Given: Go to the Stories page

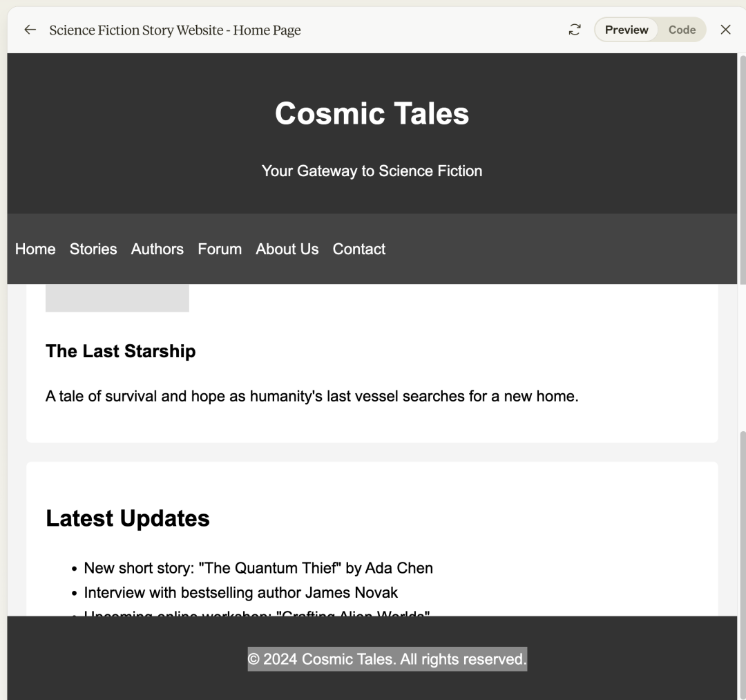Looking at the screenshot, I should (x=93, y=249).
